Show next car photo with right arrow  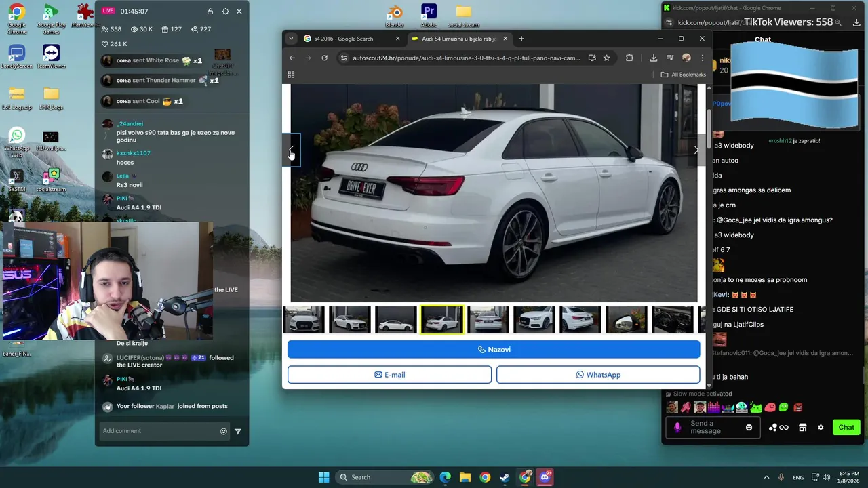(x=696, y=150)
